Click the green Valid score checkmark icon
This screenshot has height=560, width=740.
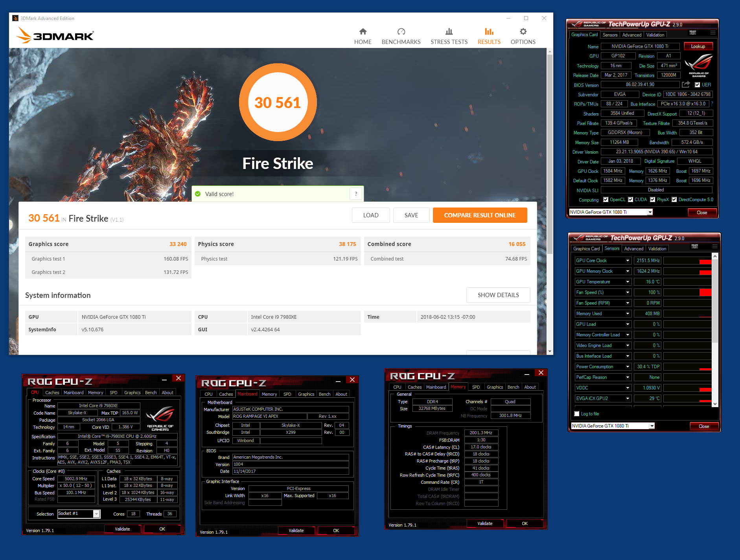click(x=198, y=194)
